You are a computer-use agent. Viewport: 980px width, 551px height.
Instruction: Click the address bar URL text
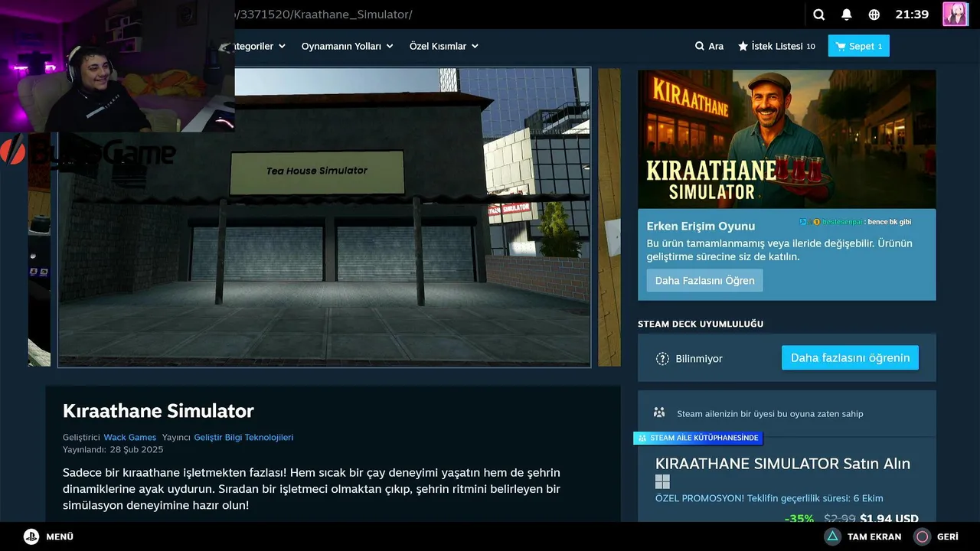click(325, 15)
